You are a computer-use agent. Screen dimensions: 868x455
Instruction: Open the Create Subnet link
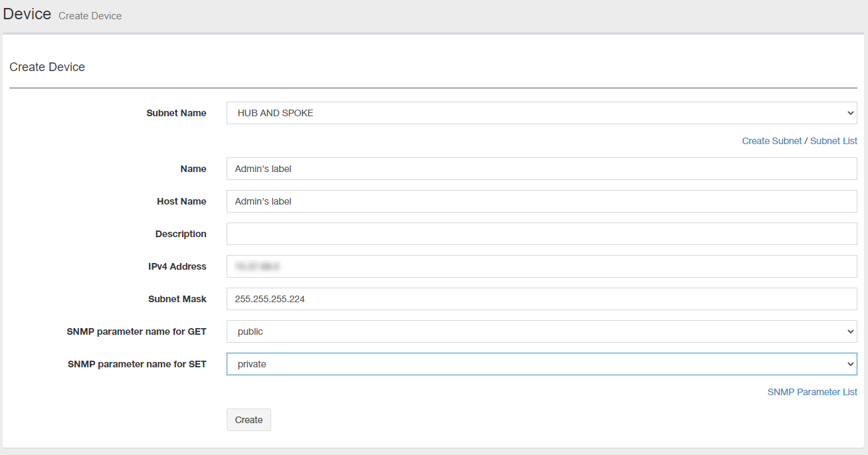772,141
